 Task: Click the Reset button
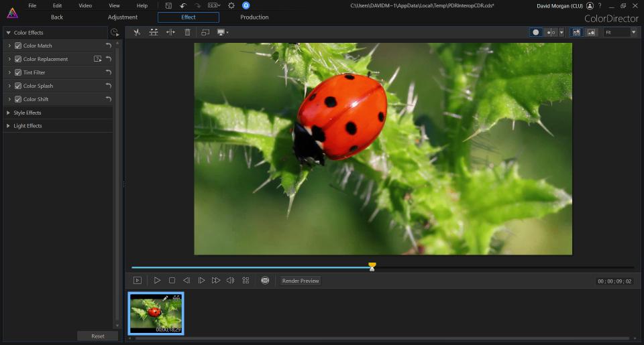[x=98, y=336]
